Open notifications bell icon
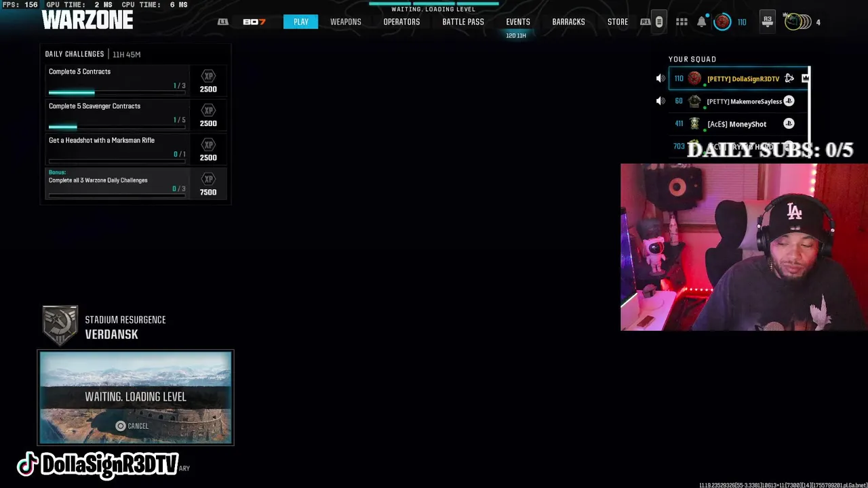Screen dimensions: 868x488 (702, 22)
